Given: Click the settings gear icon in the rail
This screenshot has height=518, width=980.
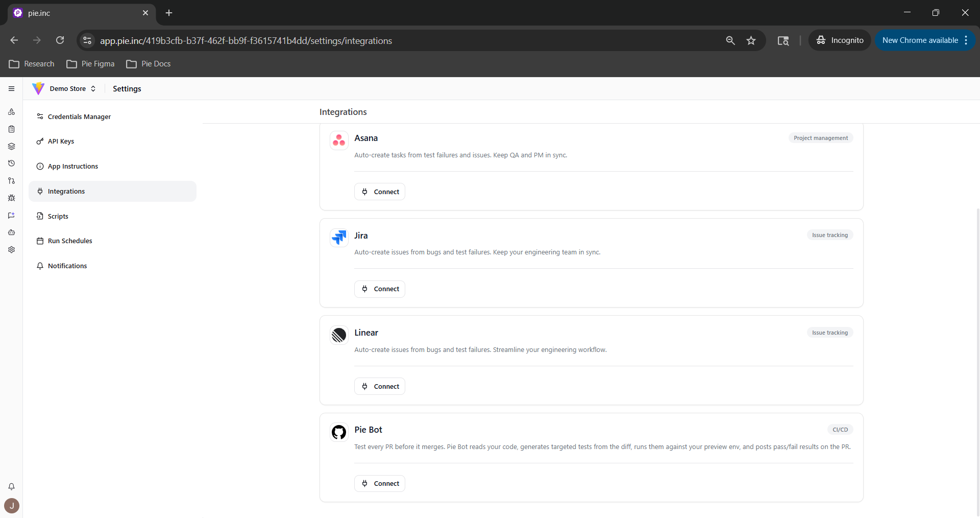Looking at the screenshot, I should 11,250.
